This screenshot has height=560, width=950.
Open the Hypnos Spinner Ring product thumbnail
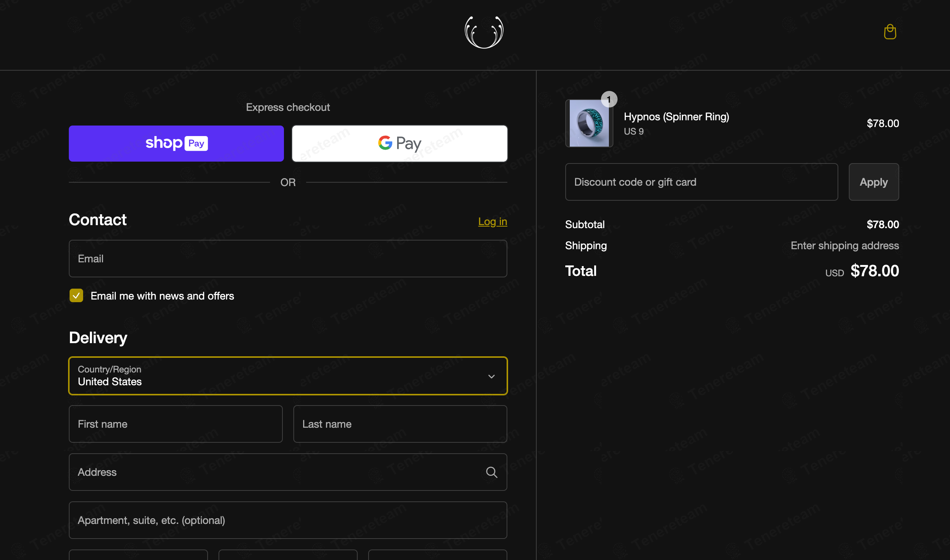point(589,123)
